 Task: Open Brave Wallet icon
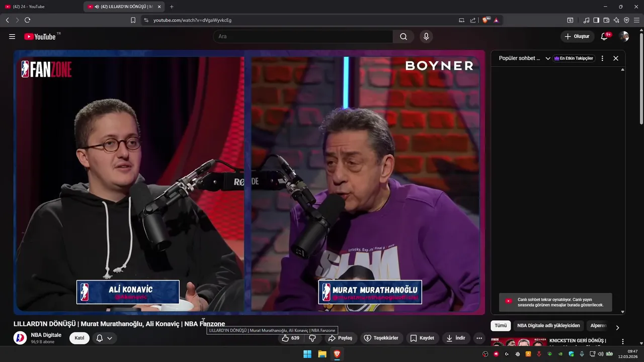[x=606, y=20]
